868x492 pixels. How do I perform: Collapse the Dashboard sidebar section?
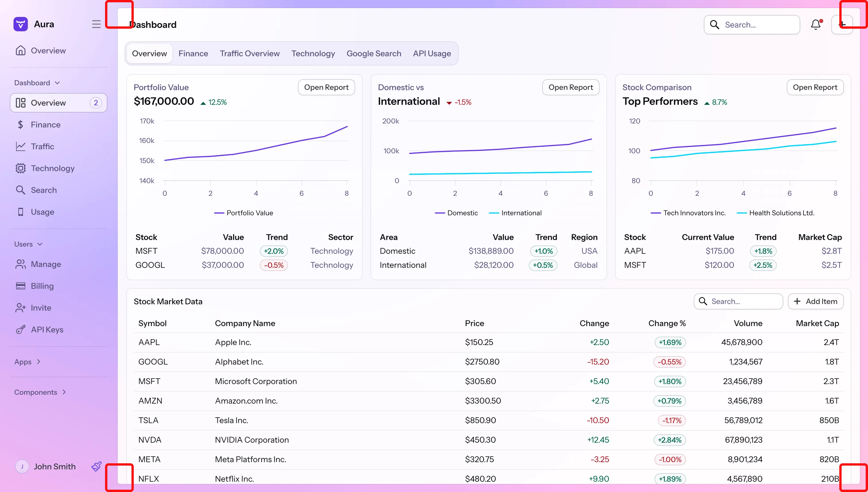coord(37,83)
